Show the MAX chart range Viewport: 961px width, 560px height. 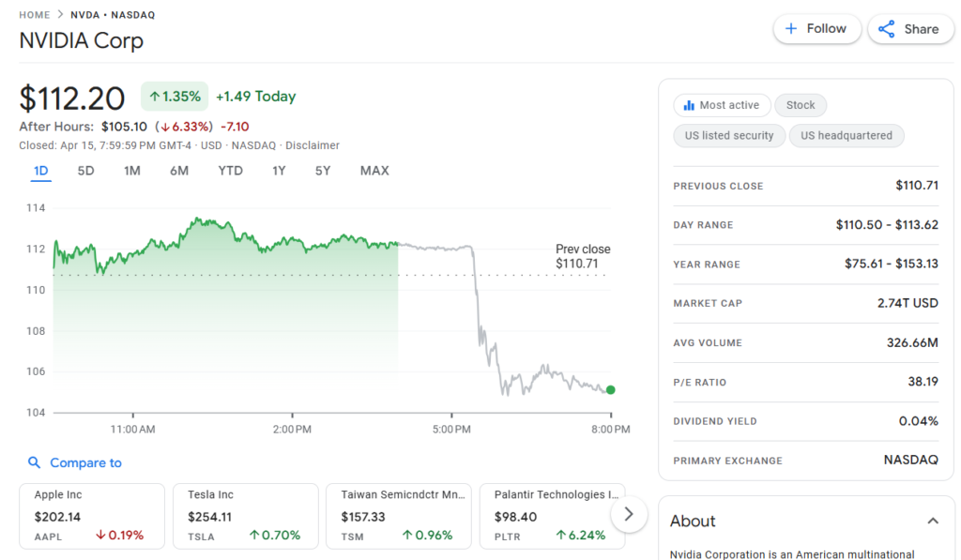pyautogui.click(x=374, y=171)
